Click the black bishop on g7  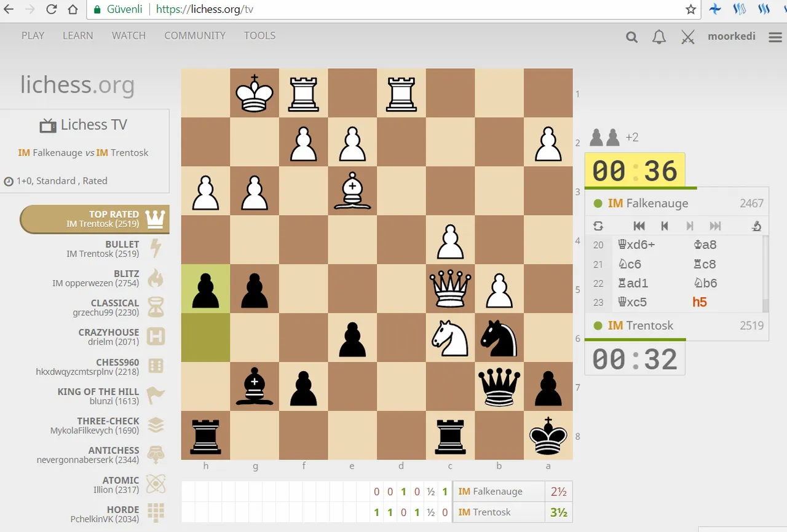click(x=255, y=386)
